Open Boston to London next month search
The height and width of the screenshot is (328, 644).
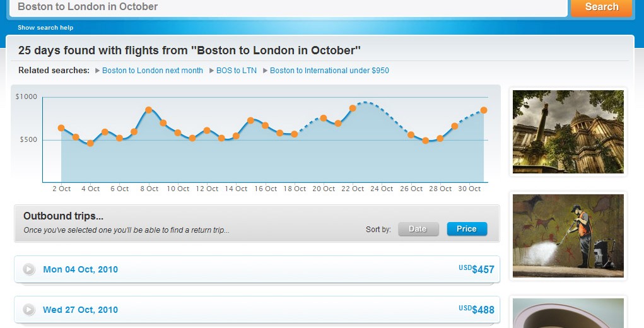[x=152, y=71]
